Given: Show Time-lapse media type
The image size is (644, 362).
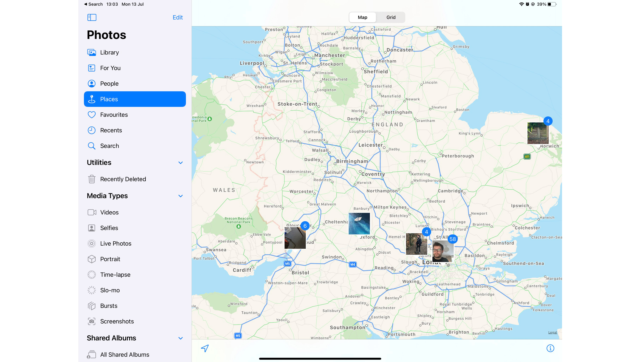Looking at the screenshot, I should [135, 275].
